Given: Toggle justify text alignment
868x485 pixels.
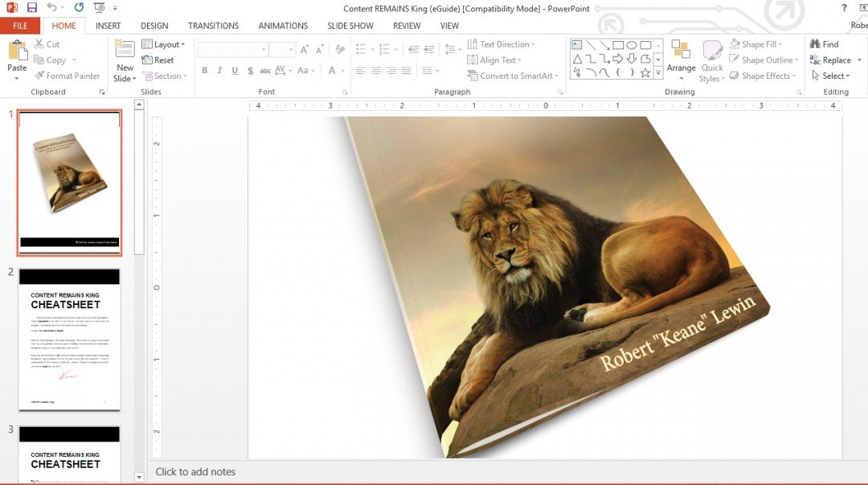Looking at the screenshot, I should coord(407,71).
